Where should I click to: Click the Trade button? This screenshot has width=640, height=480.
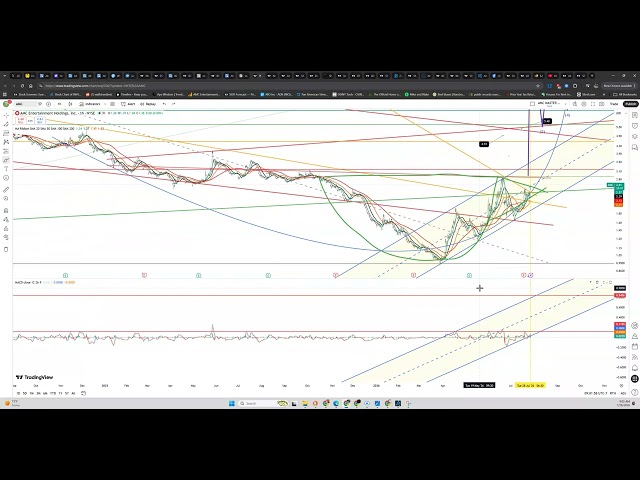tap(614, 104)
